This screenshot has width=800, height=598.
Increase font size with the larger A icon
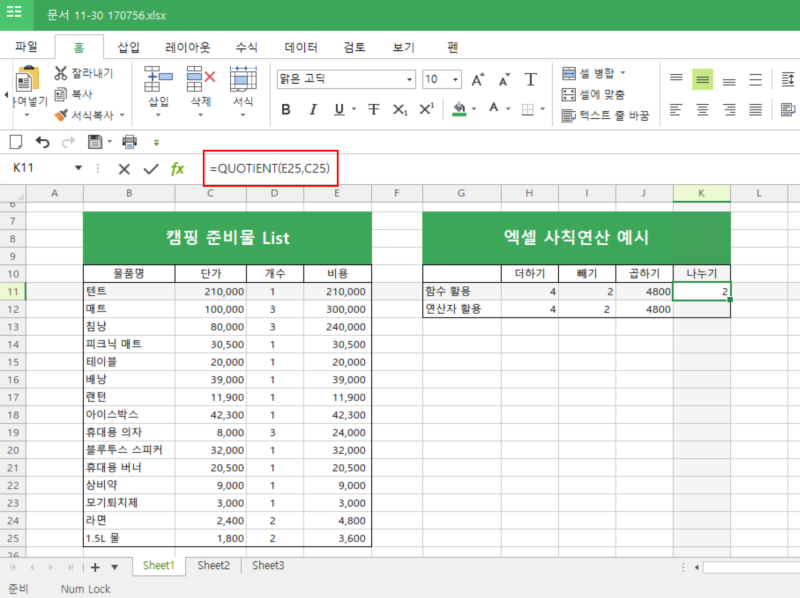tap(477, 79)
